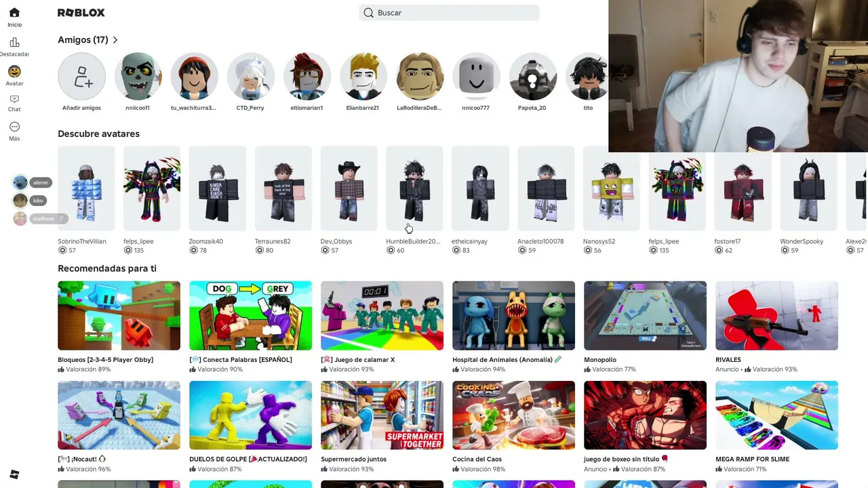Click the search magnifier icon

(368, 13)
